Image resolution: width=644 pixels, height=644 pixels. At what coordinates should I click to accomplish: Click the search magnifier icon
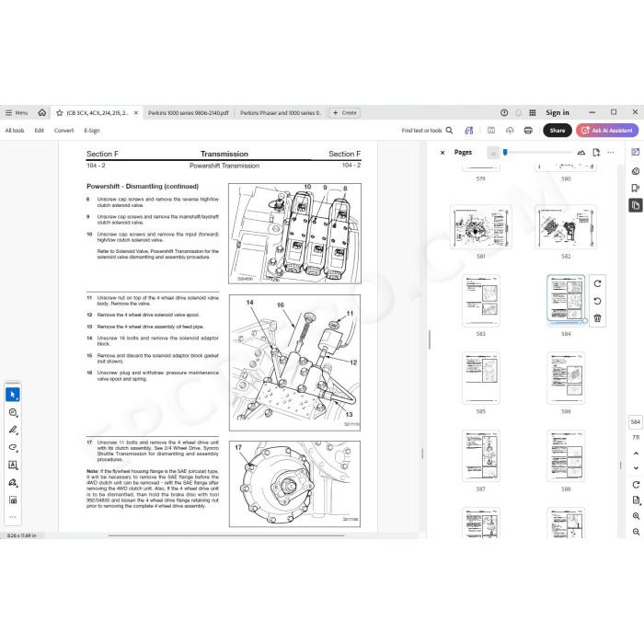449,131
